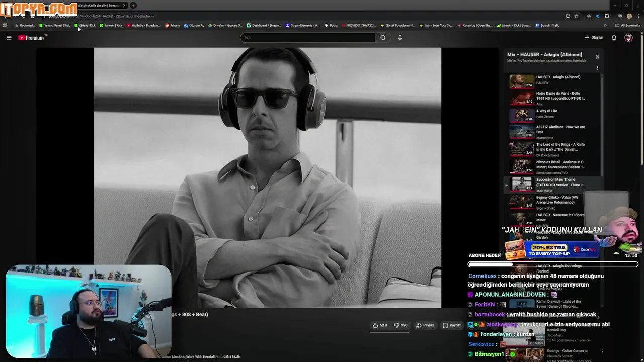644x362 pixels.
Task: Play HAUSER - Adagio (Albinoni) from playlist
Action: 552,81
